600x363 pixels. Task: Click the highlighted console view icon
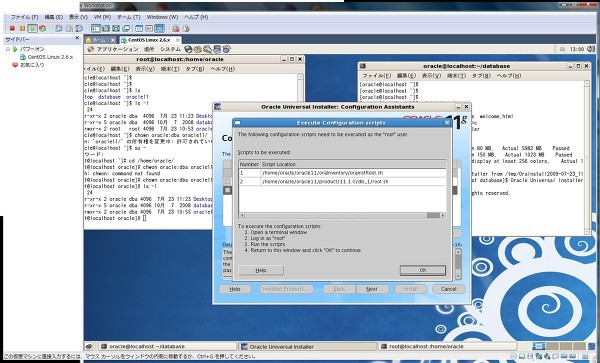pos(160,28)
